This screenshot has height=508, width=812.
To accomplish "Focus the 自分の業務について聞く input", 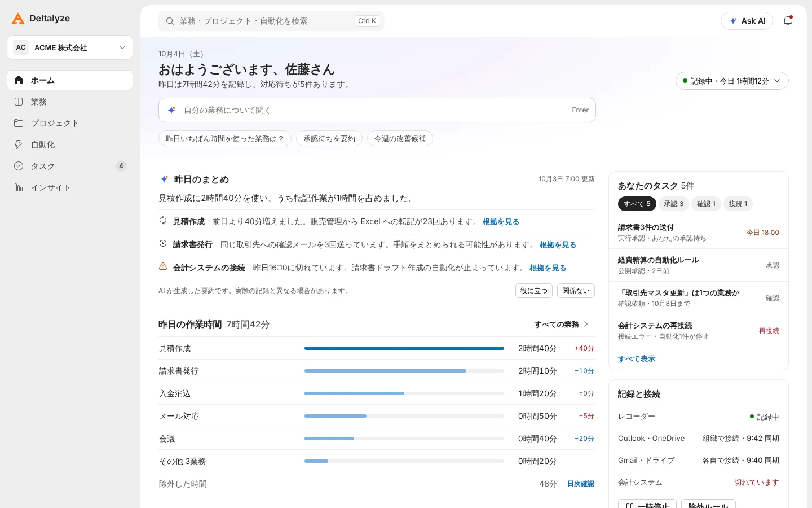I will point(377,110).
